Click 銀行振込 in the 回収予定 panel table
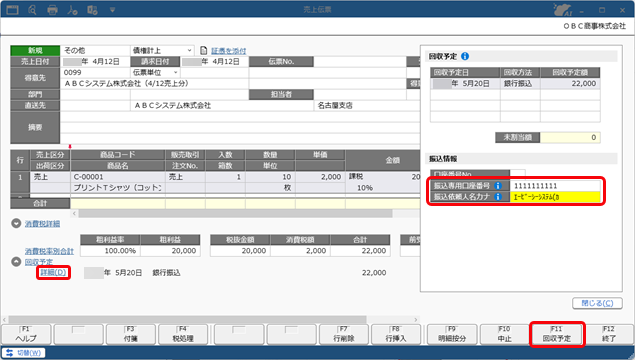 tap(520, 83)
